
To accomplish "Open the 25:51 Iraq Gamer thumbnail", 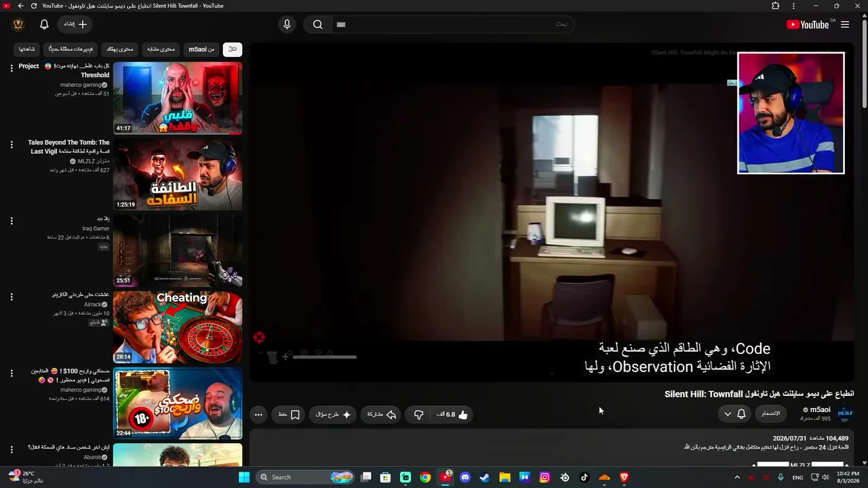I will [x=178, y=251].
